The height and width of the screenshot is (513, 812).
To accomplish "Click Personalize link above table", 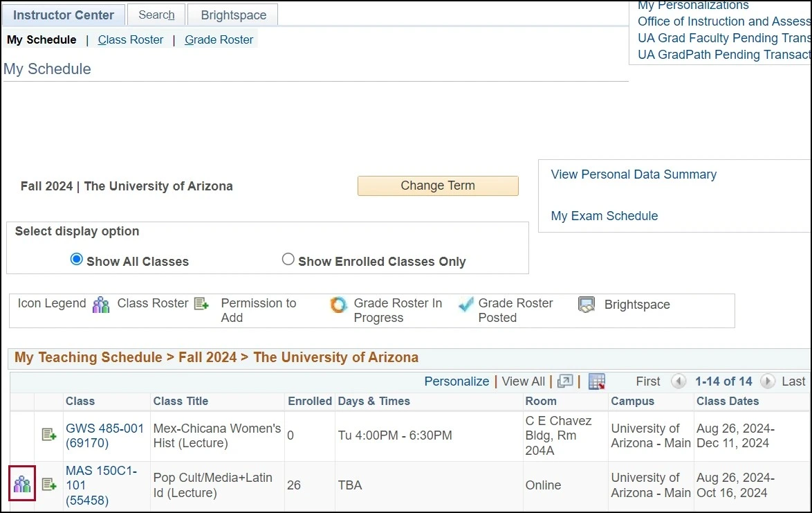I will click(x=456, y=381).
